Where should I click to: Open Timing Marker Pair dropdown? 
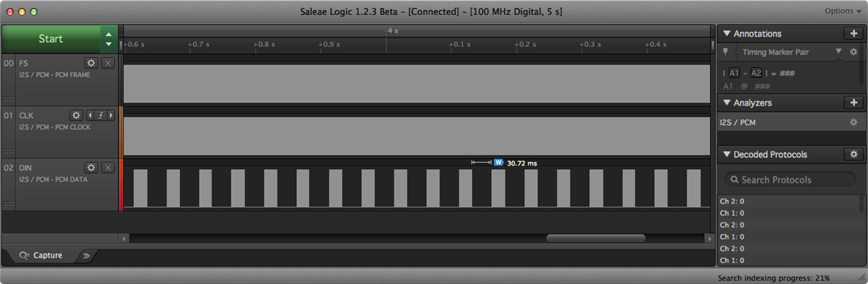point(838,51)
